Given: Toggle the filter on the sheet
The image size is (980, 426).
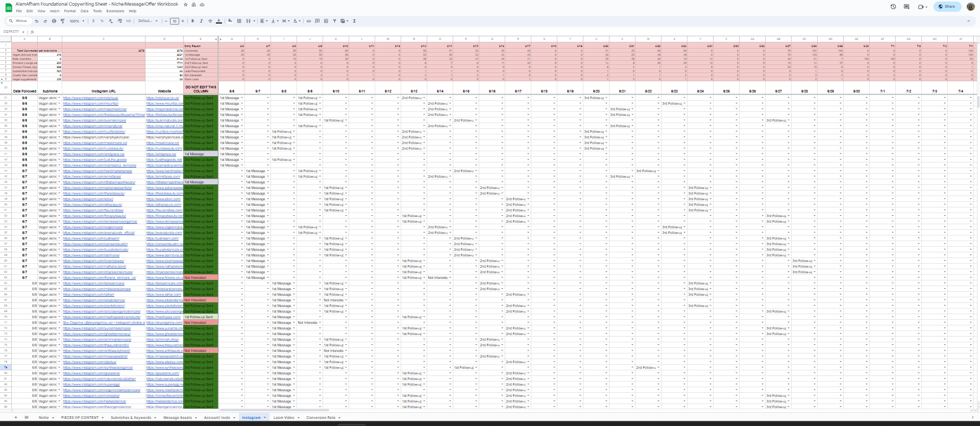Looking at the screenshot, I should 335,21.
